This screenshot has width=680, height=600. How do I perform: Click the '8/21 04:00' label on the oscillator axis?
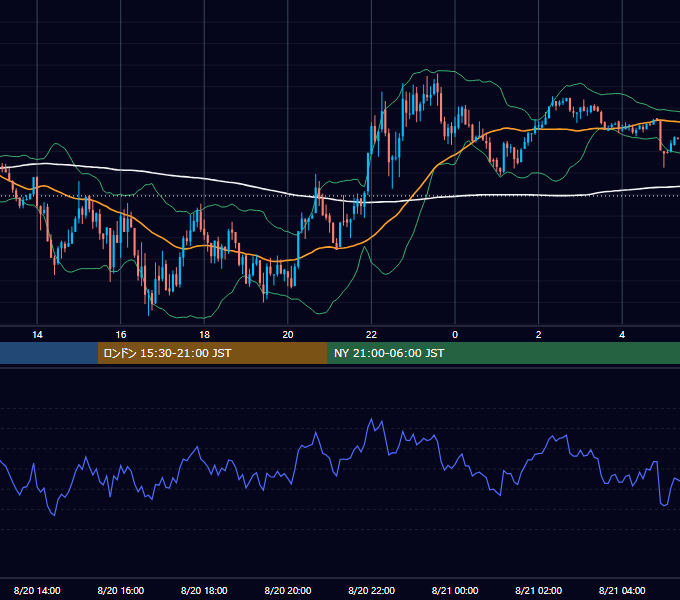(x=622, y=591)
